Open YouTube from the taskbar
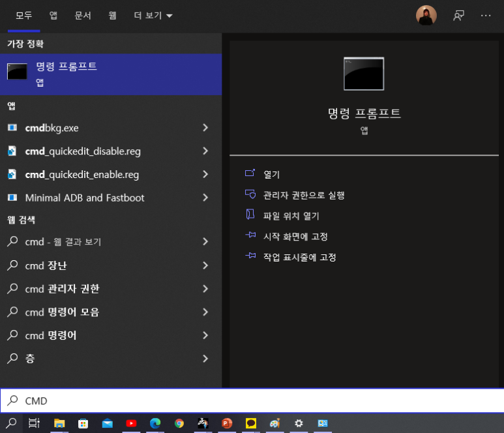Screen dimensions: 504x433 click(x=131, y=423)
